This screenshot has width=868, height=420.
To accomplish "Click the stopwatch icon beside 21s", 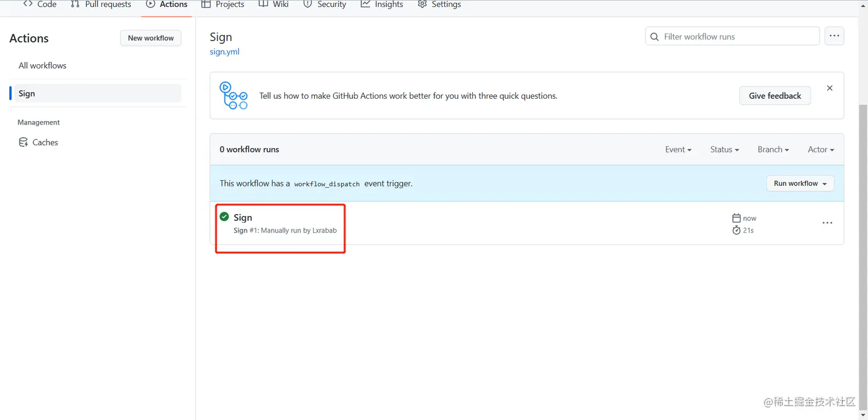I will [x=737, y=230].
